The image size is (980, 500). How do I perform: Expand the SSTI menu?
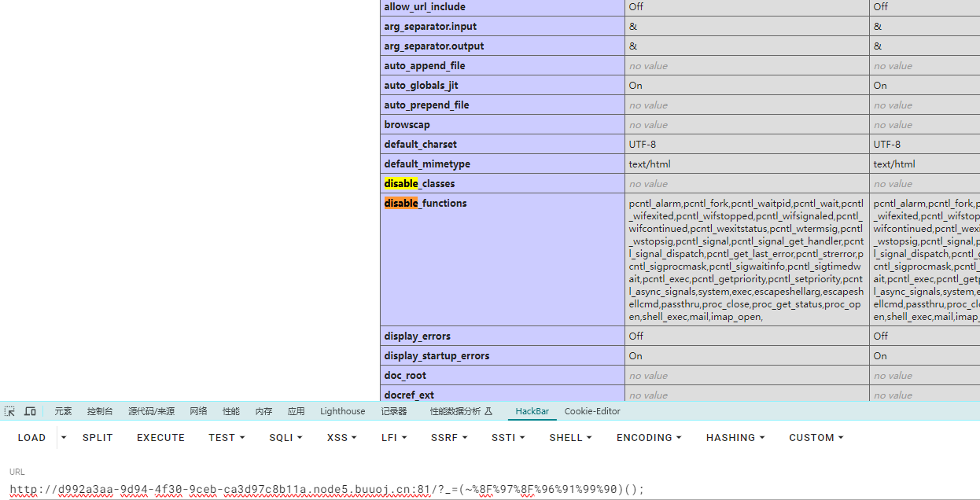508,438
